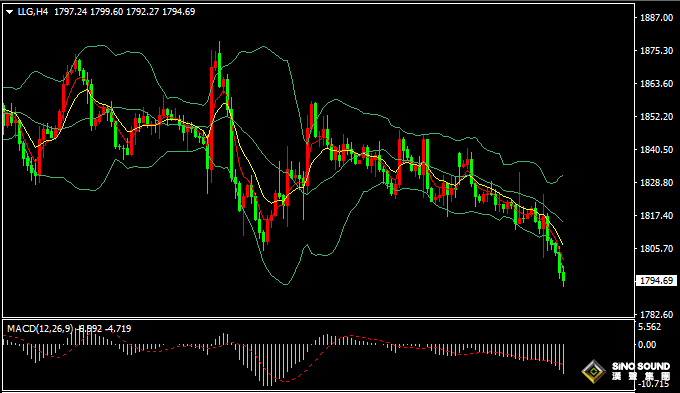This screenshot has width=680, height=393.
Task: Click the -4.719 MACD signal value text
Action: [118, 329]
